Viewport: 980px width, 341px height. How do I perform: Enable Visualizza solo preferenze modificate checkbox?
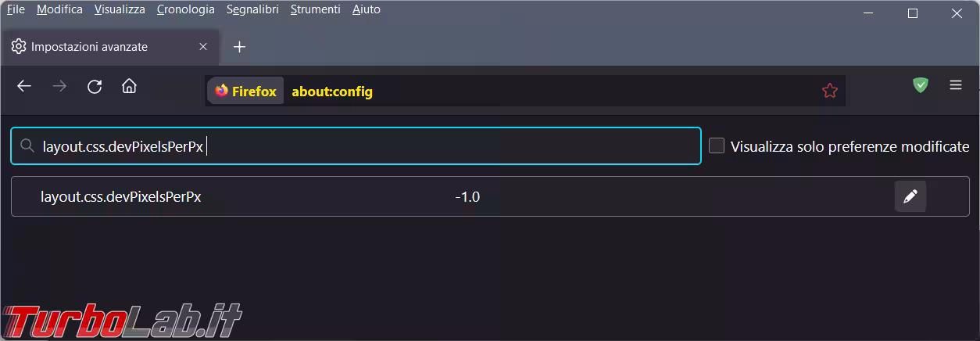coord(717,145)
